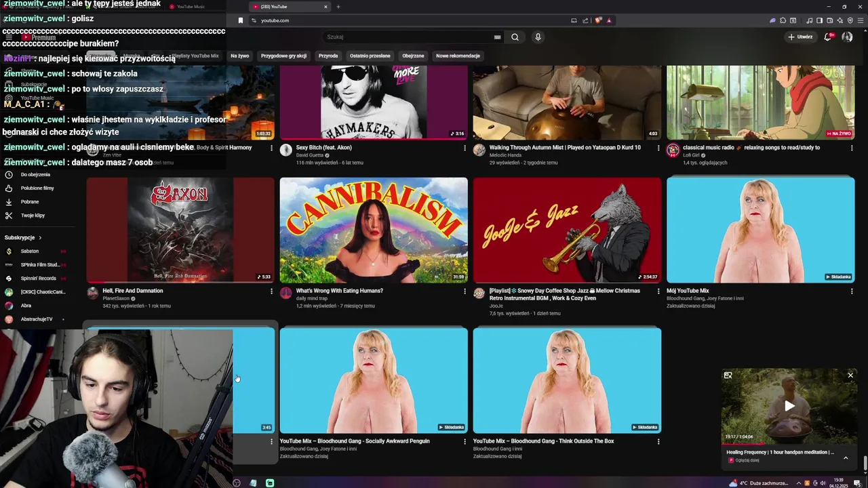The height and width of the screenshot is (488, 868).
Task: Open Polubione filmy in the sidebar
Action: (x=37, y=188)
